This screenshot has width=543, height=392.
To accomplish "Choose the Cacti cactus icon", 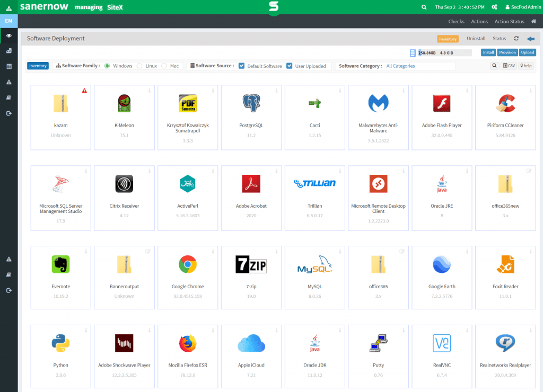I will [315, 103].
